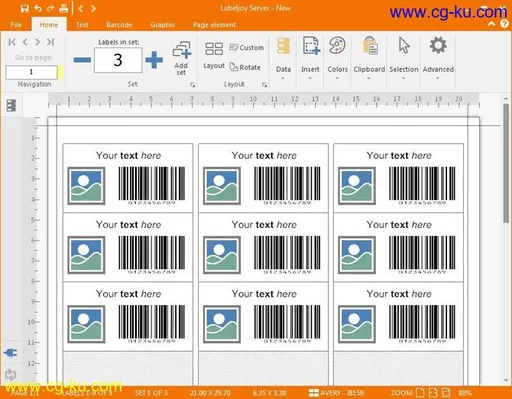Jump to last page in Navigation
Viewport: 512px width, 399px height.
[x=50, y=42]
